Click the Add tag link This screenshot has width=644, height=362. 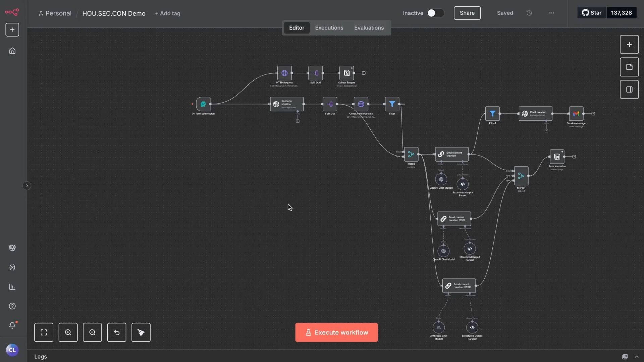[x=168, y=14]
